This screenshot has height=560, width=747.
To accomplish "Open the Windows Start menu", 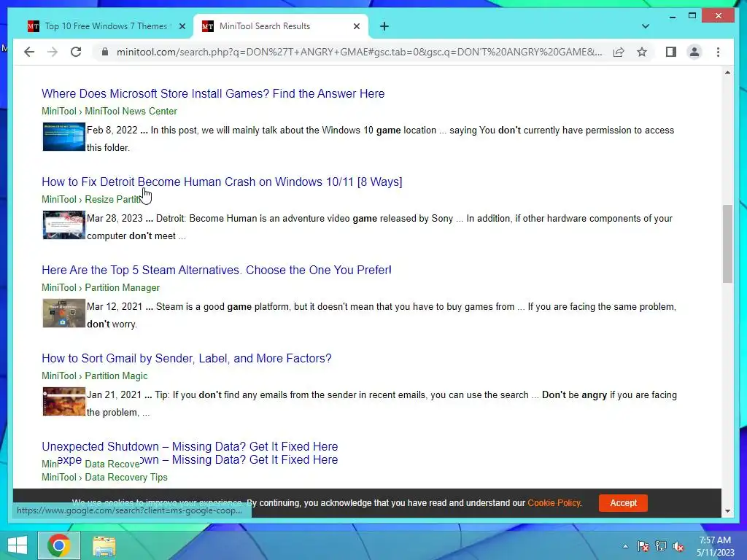I will [x=18, y=545].
